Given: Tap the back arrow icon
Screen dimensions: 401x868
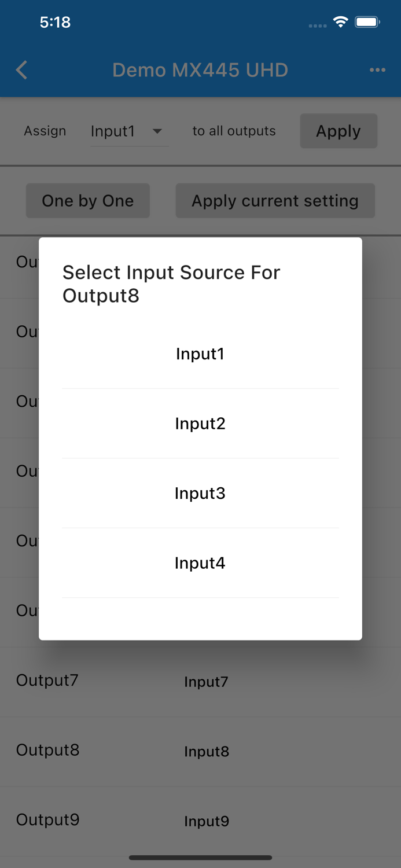Looking at the screenshot, I should (x=22, y=71).
